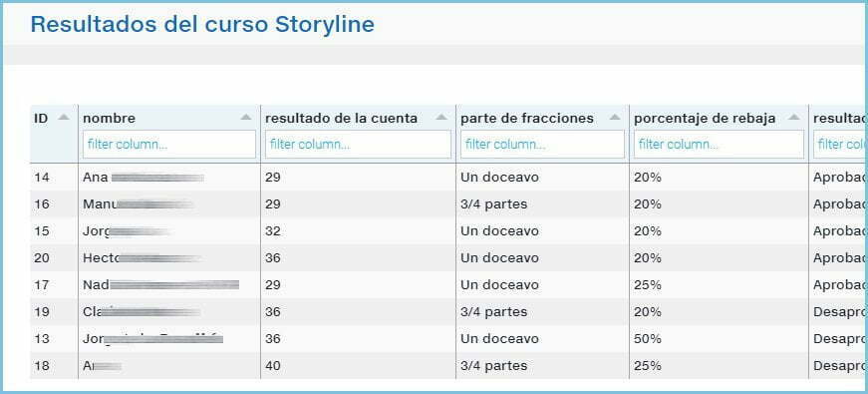The height and width of the screenshot is (394, 868).
Task: Click the nombre column header label
Action: click(109, 118)
